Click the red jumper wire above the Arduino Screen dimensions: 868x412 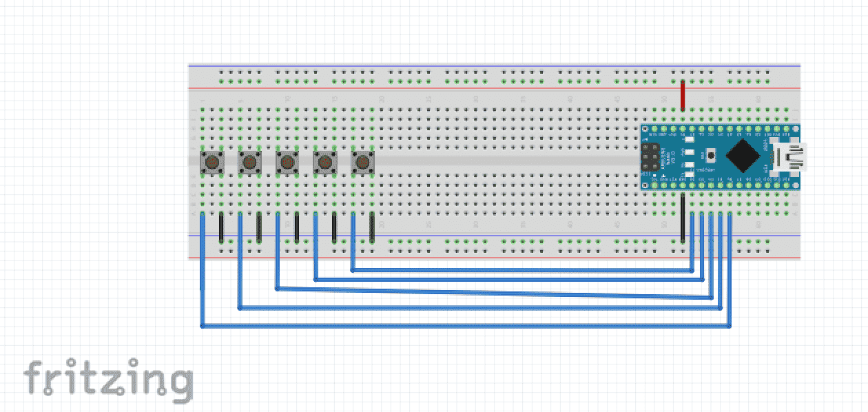click(683, 96)
